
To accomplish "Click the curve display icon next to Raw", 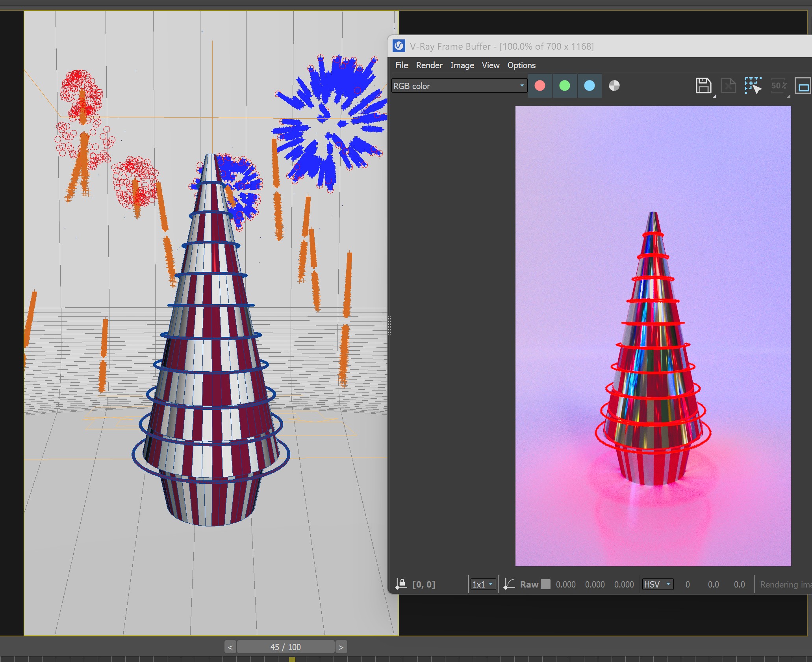I will point(509,584).
